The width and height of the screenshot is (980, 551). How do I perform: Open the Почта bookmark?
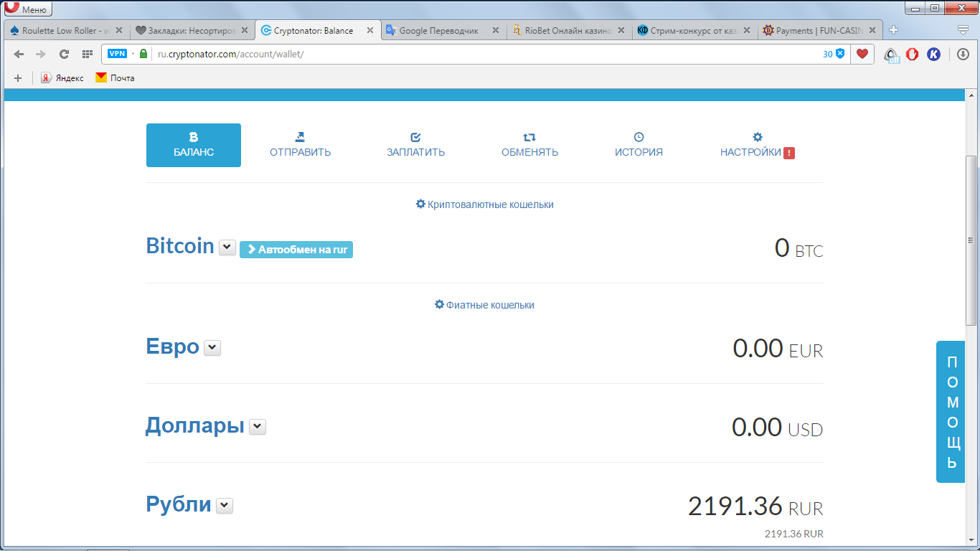coord(115,78)
